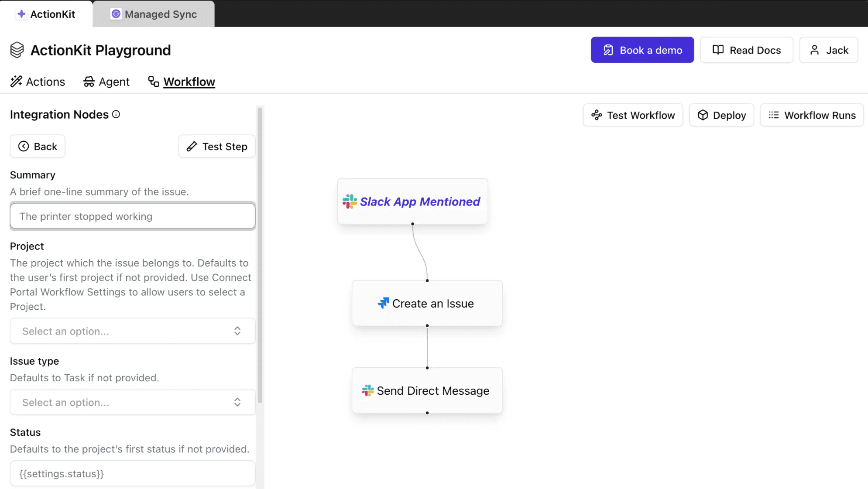Click the left panel vertical scrollbar
The image size is (868, 489).
point(260,255)
